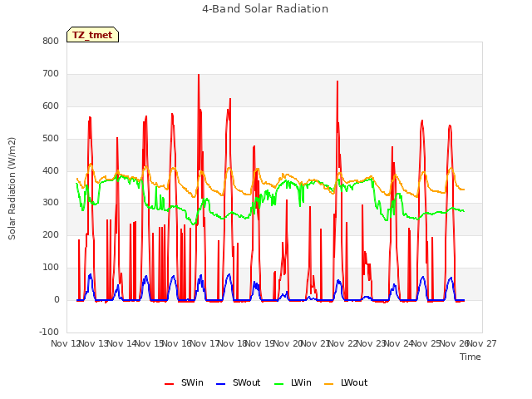Click the red SWin legend color marker
Viewport: 532px width, 399px height.
[x=170, y=384]
